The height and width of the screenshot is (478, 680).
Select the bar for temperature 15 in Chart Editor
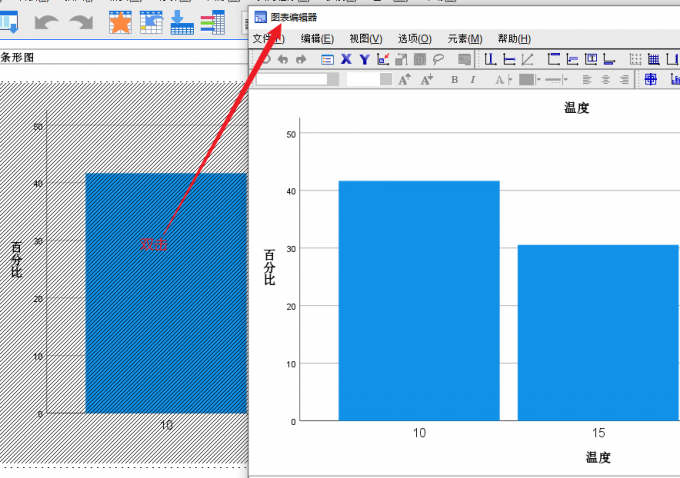click(x=598, y=333)
